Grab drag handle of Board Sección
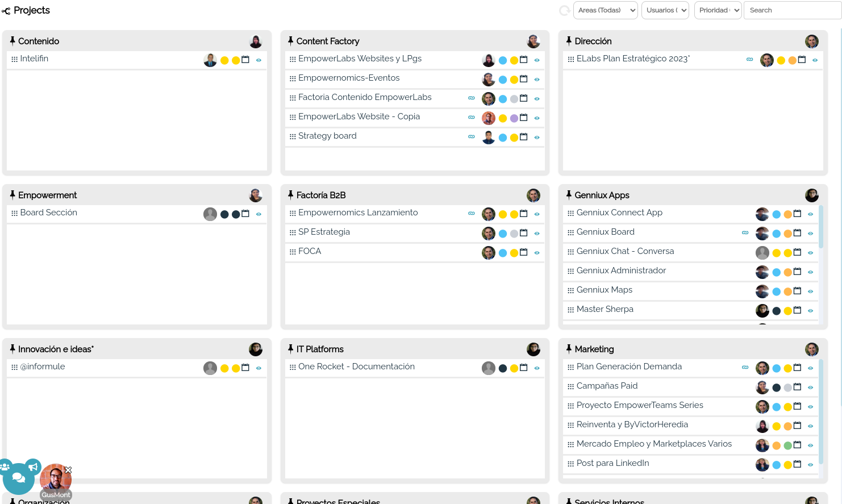 tap(15, 213)
